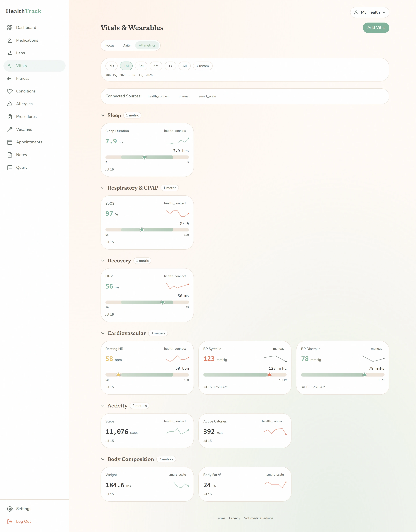Image resolution: width=416 pixels, height=532 pixels.
Task: Click the 'Not medical advice.' footer text
Action: (x=259, y=518)
